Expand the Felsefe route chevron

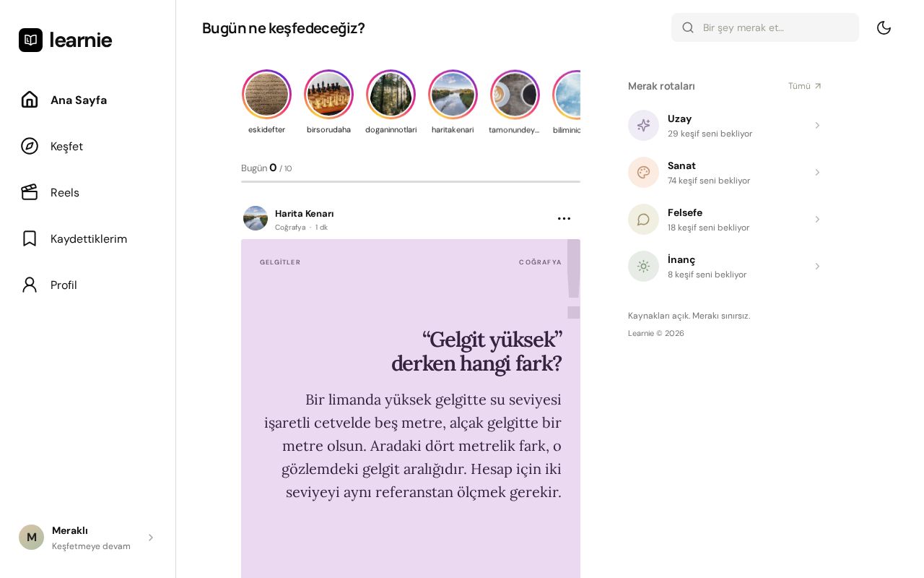(x=817, y=220)
